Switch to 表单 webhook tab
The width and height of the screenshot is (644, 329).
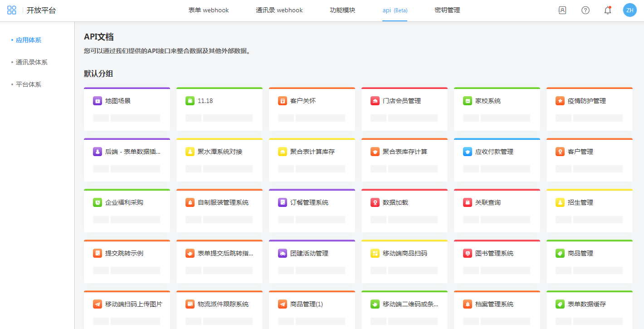[x=209, y=10]
